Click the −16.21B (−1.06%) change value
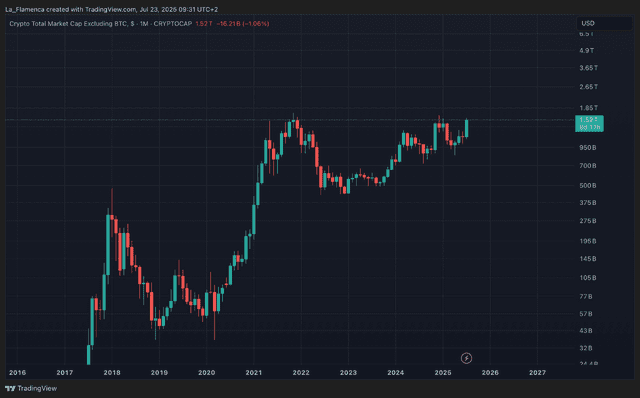Image resolution: width=640 pixels, height=398 pixels. tap(242, 24)
